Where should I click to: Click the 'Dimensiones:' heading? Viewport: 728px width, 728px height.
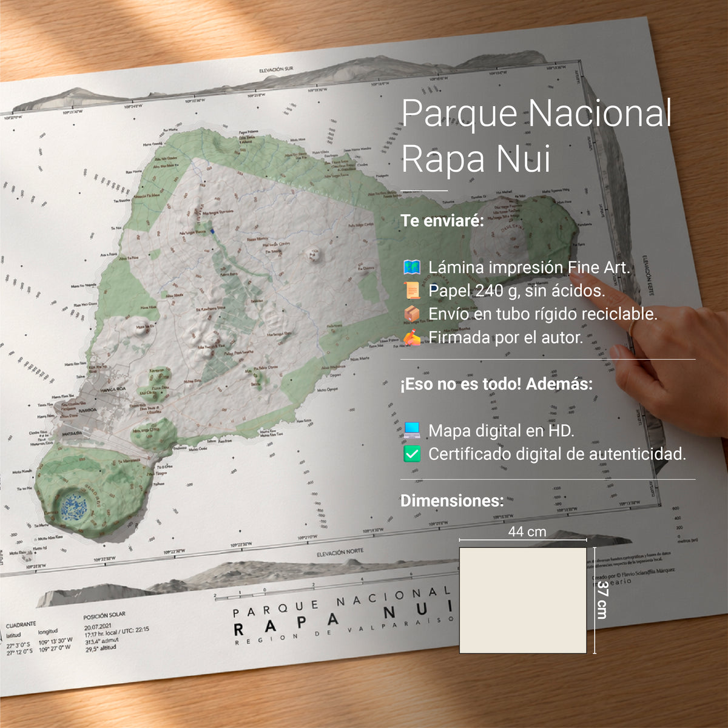452,500
